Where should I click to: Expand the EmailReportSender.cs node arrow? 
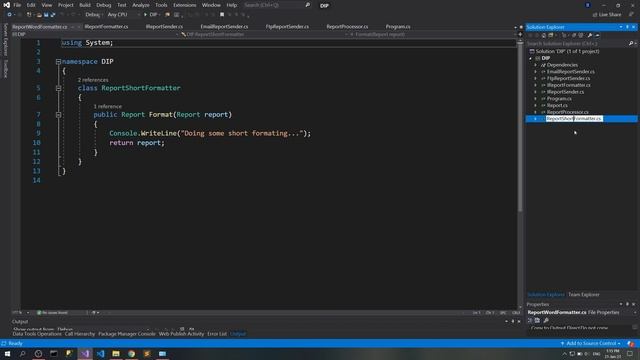point(536,72)
